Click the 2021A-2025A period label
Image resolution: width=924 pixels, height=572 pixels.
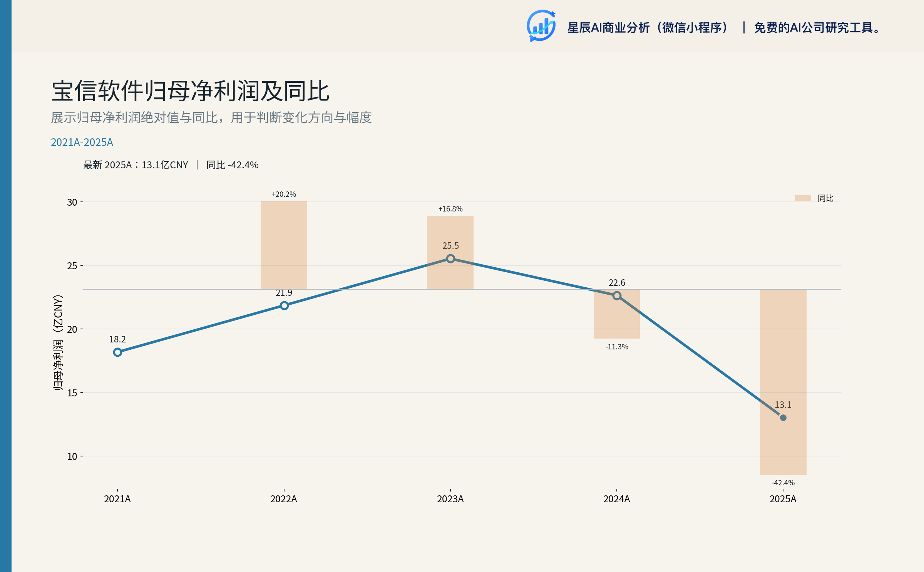pyautogui.click(x=82, y=142)
